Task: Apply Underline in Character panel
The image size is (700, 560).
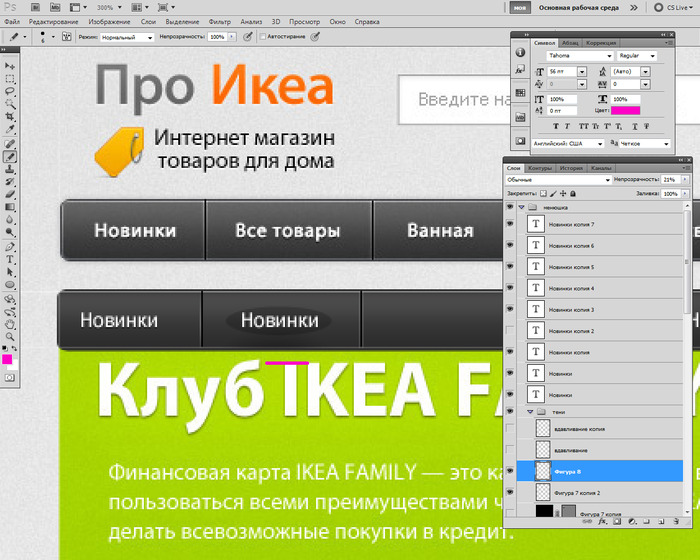Action: coord(634,126)
